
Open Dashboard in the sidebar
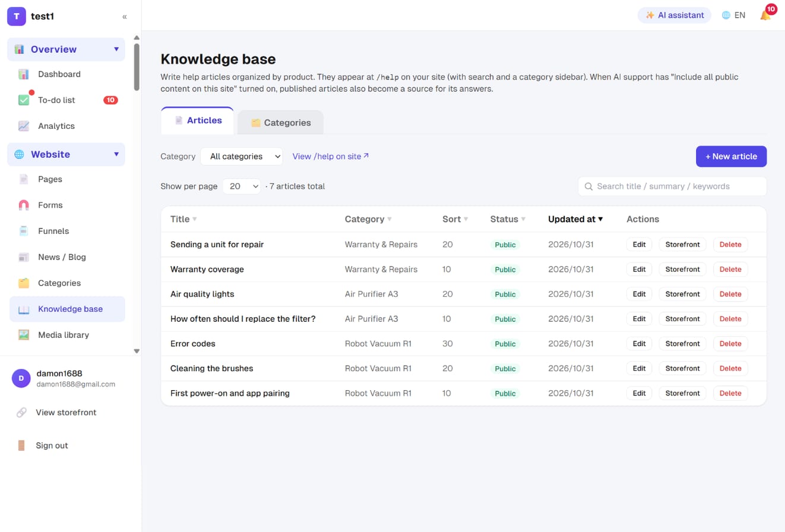[67, 74]
